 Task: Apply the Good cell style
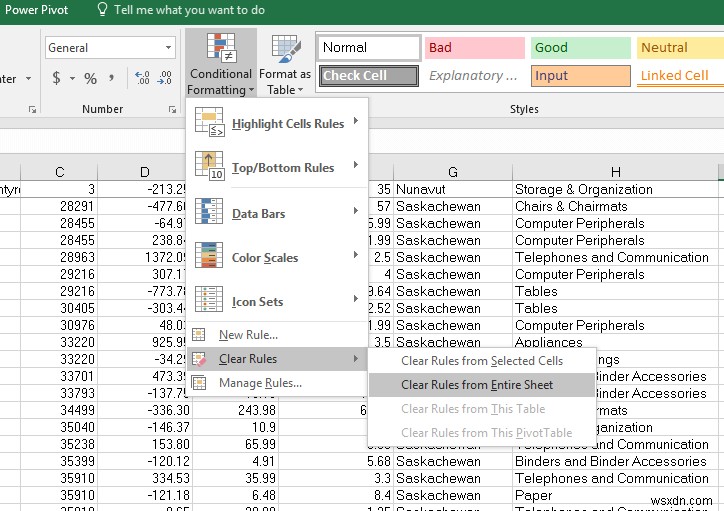coord(580,48)
